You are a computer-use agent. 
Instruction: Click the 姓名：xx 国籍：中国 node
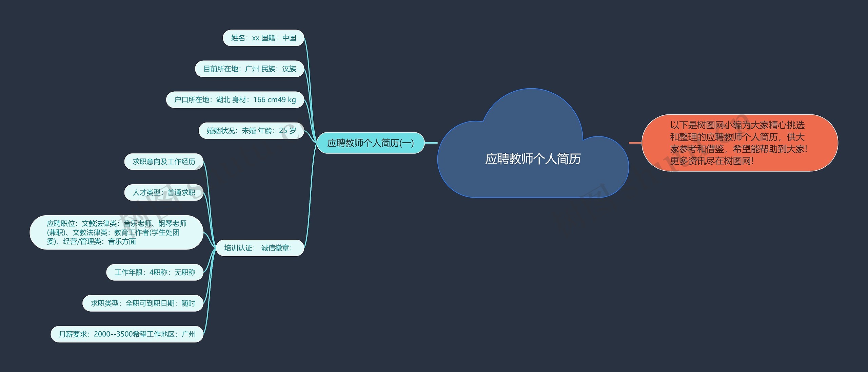(x=263, y=38)
